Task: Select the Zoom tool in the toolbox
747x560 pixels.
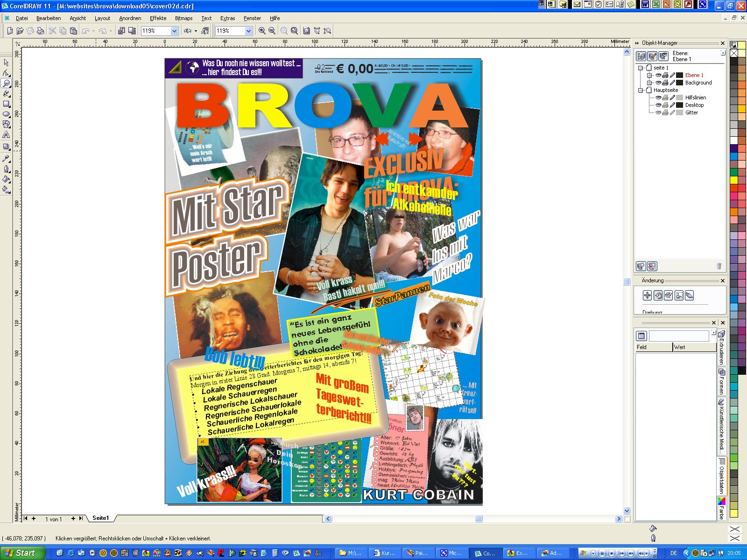Action: (x=6, y=83)
